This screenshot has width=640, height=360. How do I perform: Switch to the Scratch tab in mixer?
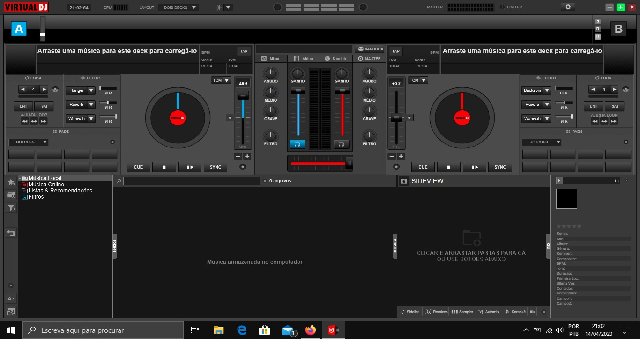tap(336, 58)
